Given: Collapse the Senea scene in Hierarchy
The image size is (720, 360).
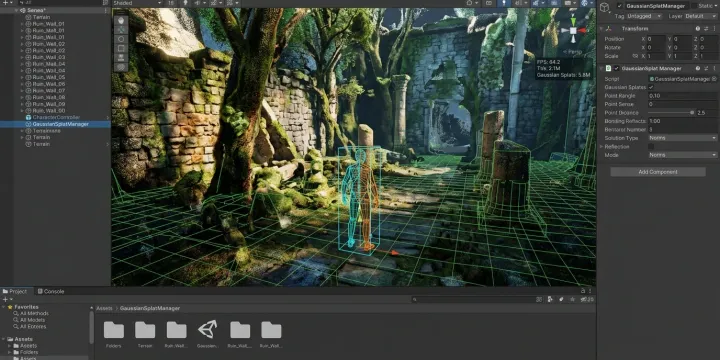Looking at the screenshot, I should click(x=17, y=11).
